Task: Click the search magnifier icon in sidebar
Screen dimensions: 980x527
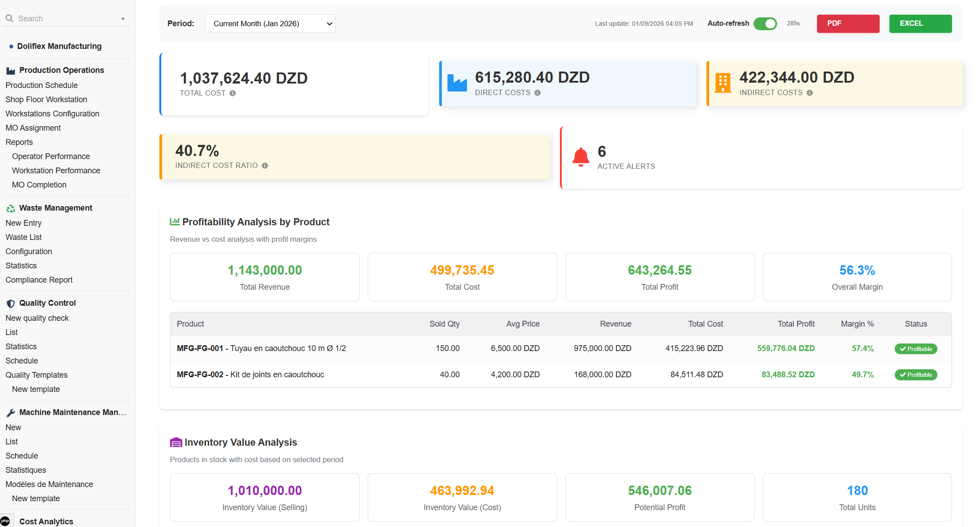Action: [9, 19]
